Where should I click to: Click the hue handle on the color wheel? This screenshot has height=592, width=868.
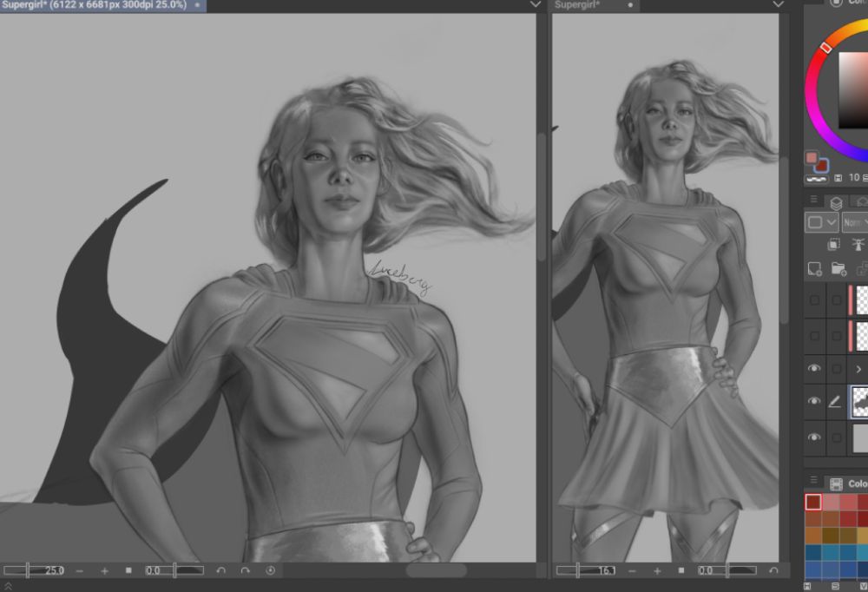coord(825,48)
